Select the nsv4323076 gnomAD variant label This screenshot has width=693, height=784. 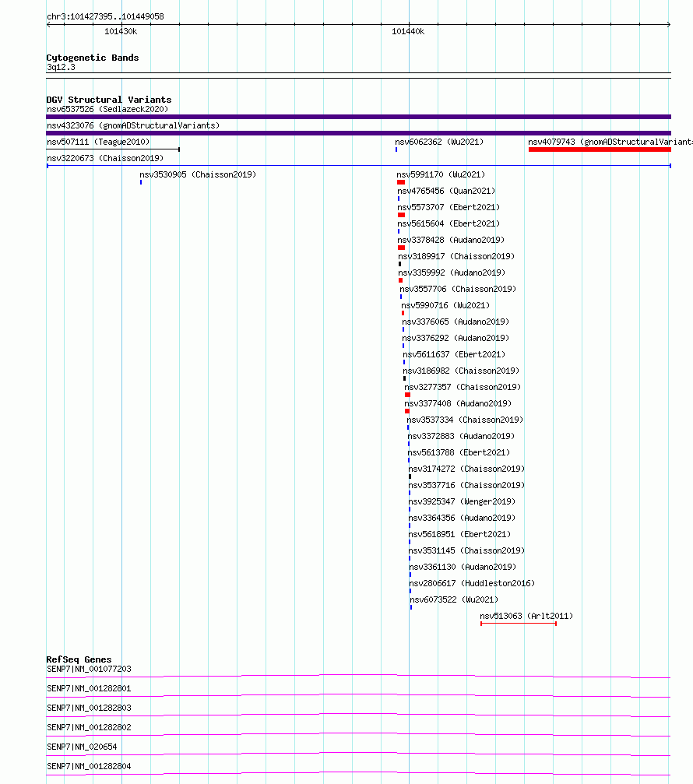[133, 126]
